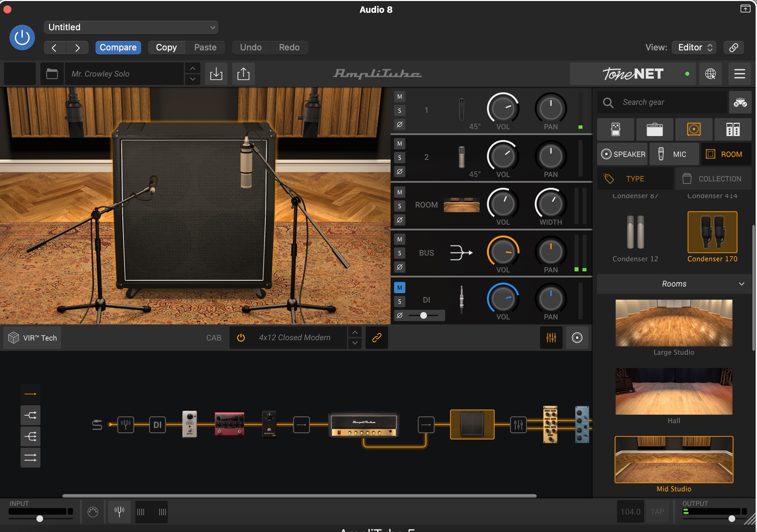Click the BUS routing merge icon
Viewport: 757px width, 532px height.
(x=461, y=253)
